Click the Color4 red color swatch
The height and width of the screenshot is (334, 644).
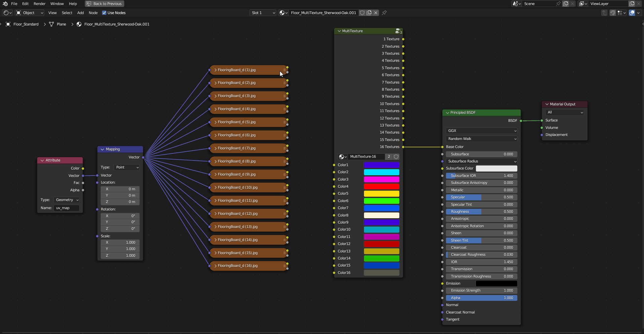click(x=381, y=186)
